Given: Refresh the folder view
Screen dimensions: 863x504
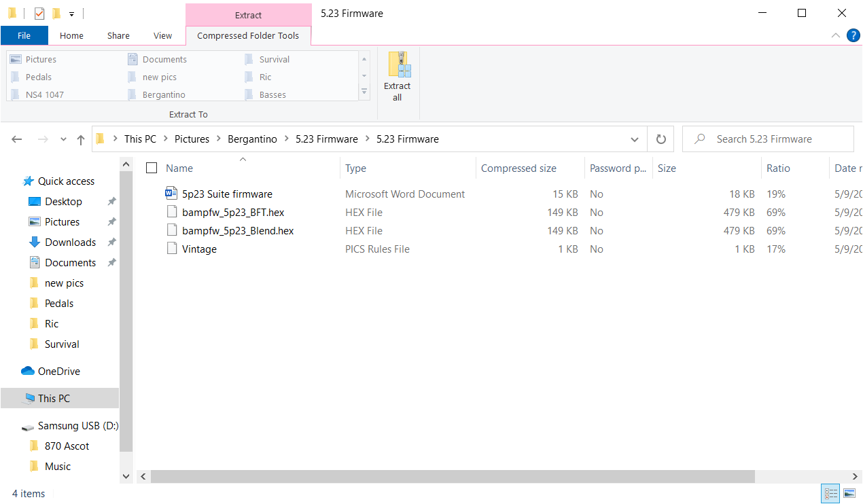Looking at the screenshot, I should (x=661, y=139).
